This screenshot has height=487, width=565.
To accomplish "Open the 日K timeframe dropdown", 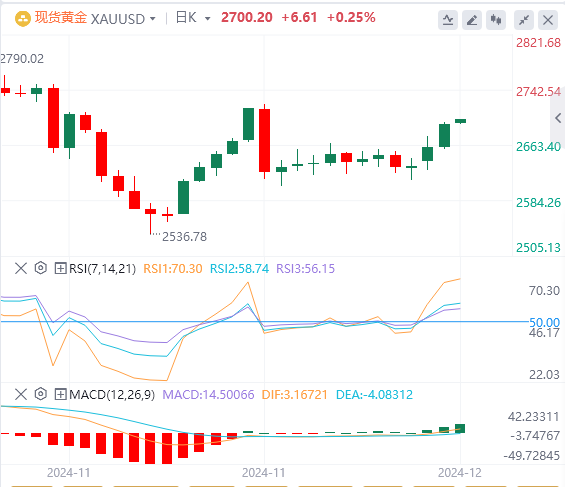I will tap(207, 19).
